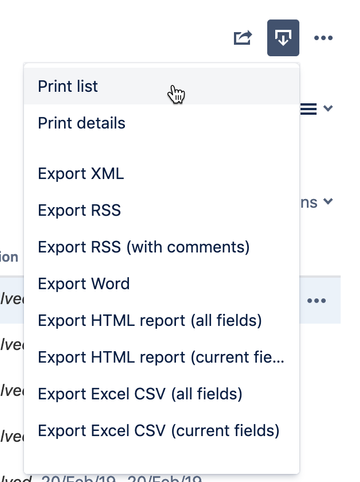360x482 pixels.
Task: Choose Export HTML report (all fields)
Action: click(162, 320)
